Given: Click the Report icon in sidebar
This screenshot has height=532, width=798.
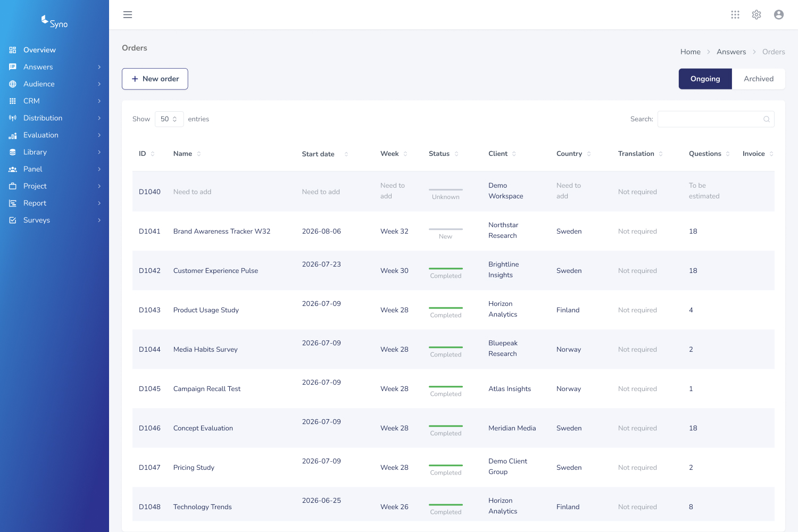Looking at the screenshot, I should coord(13,203).
